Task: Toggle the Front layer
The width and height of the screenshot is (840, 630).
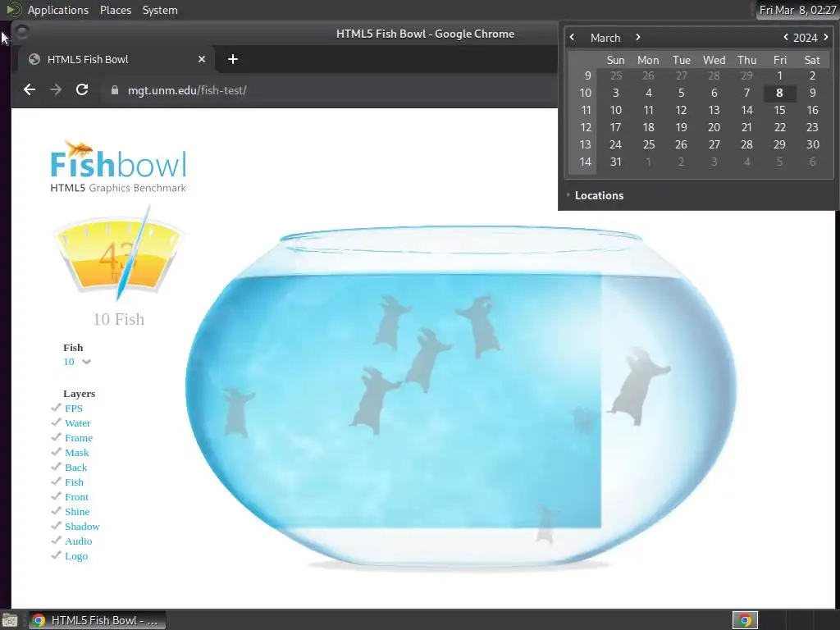Action: pyautogui.click(x=76, y=496)
